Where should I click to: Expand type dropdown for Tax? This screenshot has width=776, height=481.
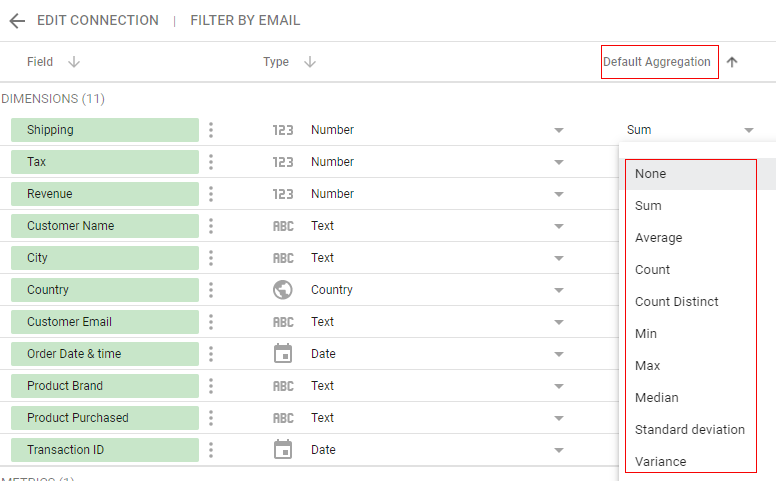pos(559,162)
